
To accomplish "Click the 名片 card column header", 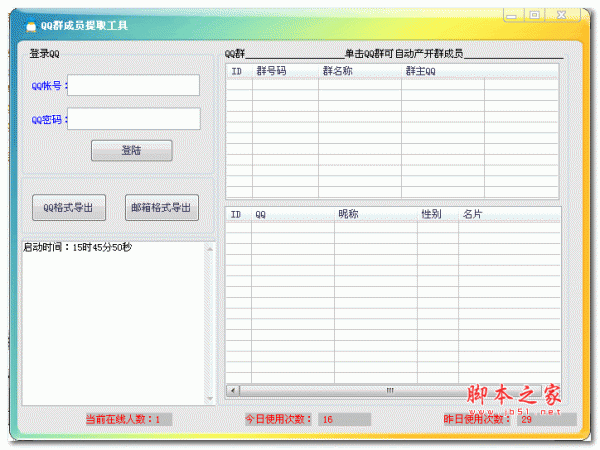I will coord(509,214).
